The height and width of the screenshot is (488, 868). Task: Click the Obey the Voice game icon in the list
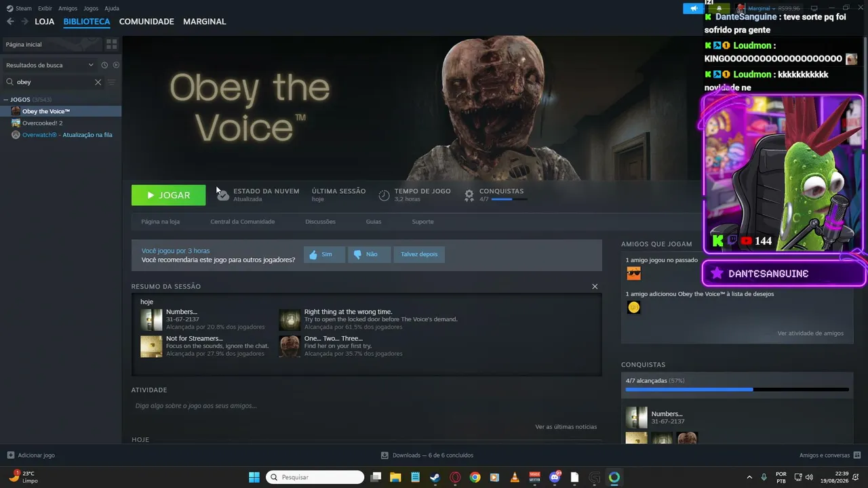pos(16,111)
